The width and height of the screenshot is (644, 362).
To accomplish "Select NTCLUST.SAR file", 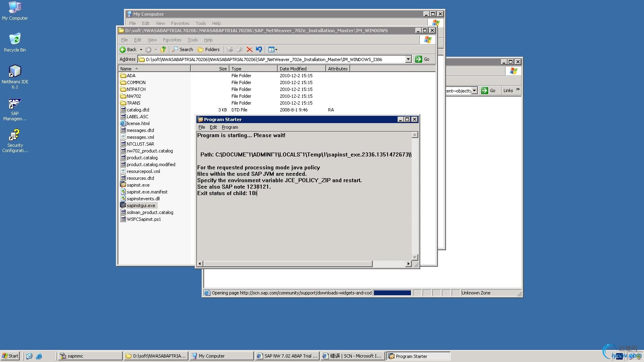I will point(137,144).
